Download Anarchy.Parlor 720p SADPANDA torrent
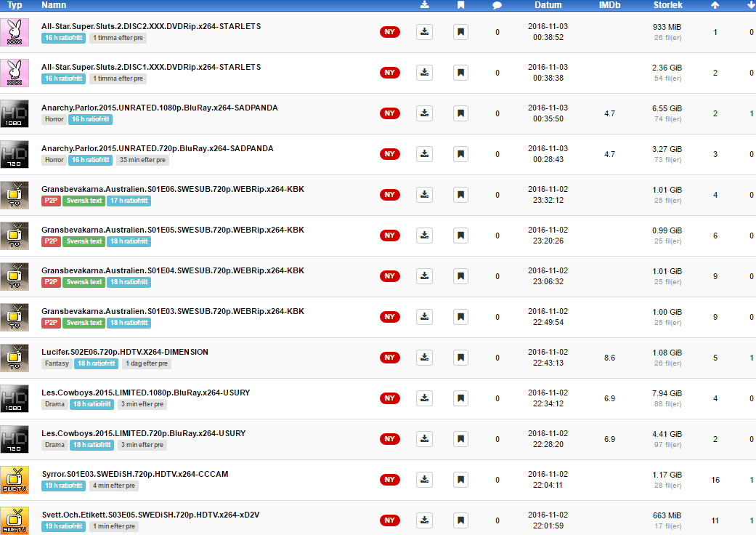 (424, 154)
